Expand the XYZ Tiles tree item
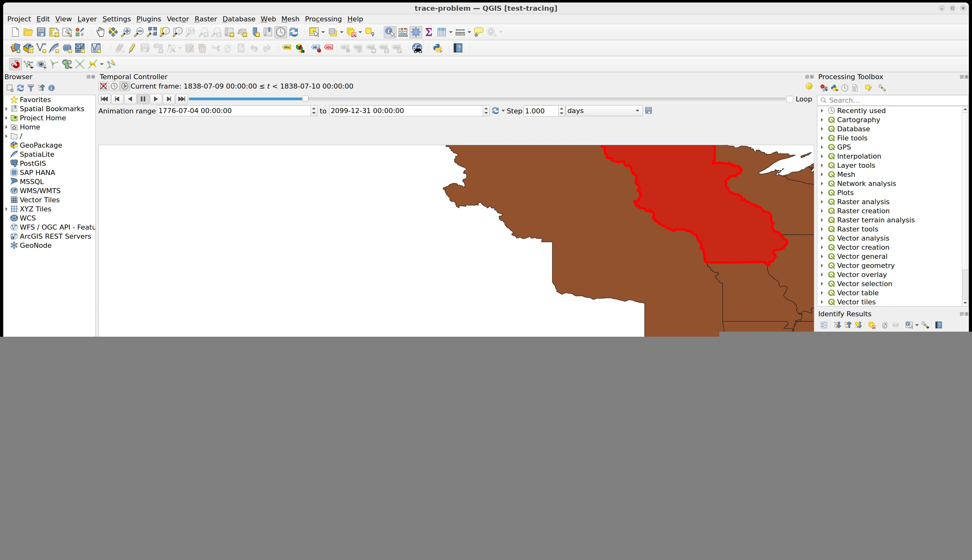972x560 pixels. pyautogui.click(x=6, y=209)
